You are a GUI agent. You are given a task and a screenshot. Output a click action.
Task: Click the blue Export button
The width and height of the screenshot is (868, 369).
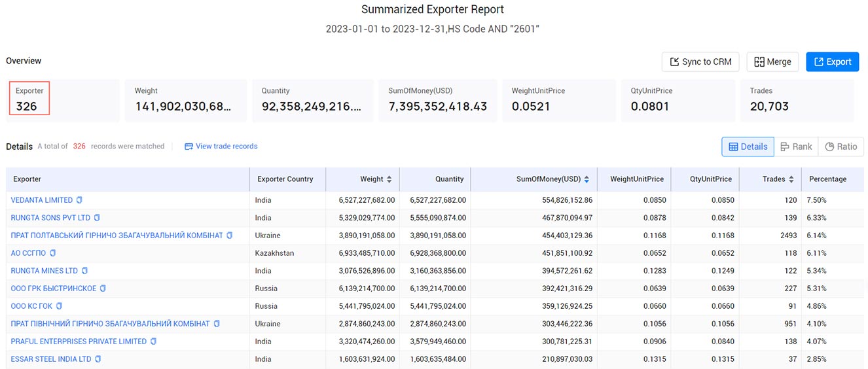click(832, 61)
